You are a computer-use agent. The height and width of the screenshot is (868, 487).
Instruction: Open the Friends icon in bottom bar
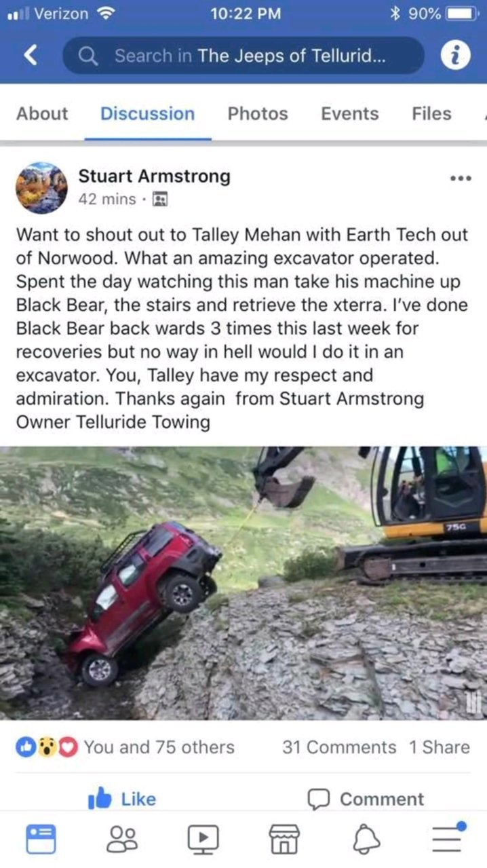coord(122,839)
